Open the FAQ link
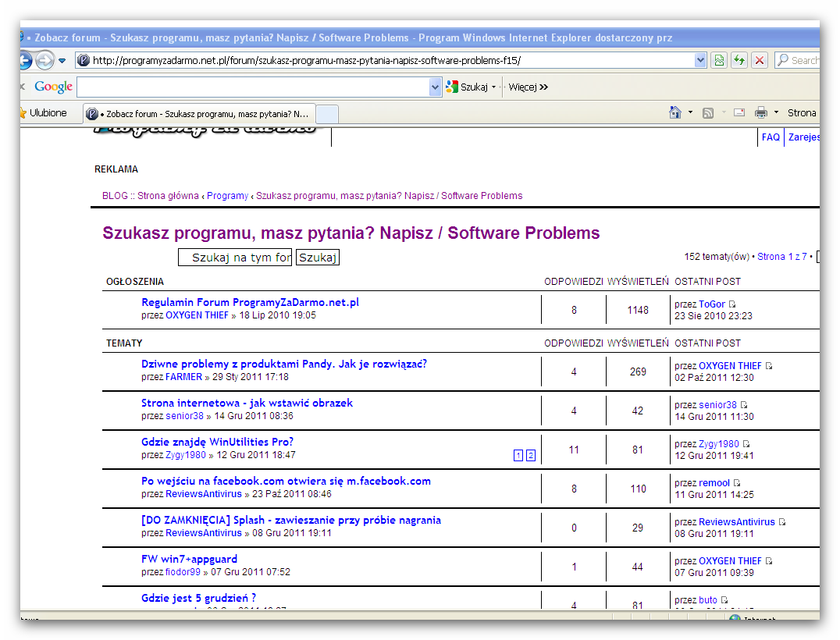The height and width of the screenshot is (640, 840). [771, 137]
